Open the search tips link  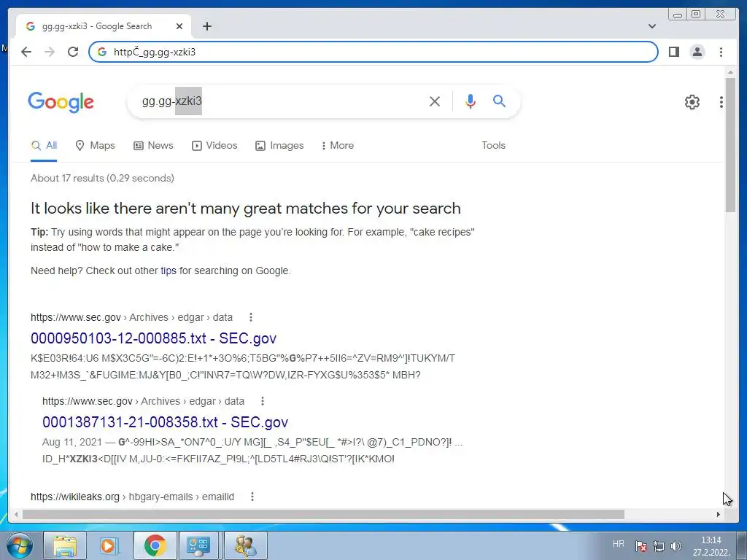click(x=169, y=271)
